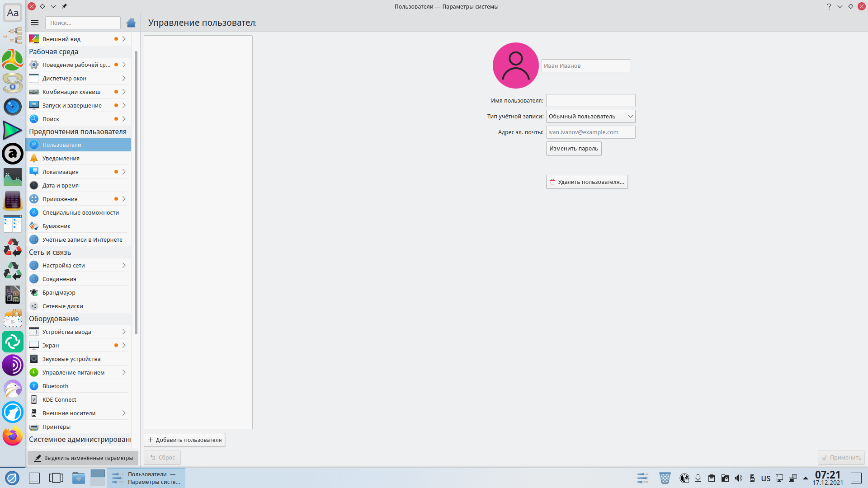This screenshot has width=868, height=488.
Task: Open the Брандмауэр firewall settings
Action: (x=59, y=292)
